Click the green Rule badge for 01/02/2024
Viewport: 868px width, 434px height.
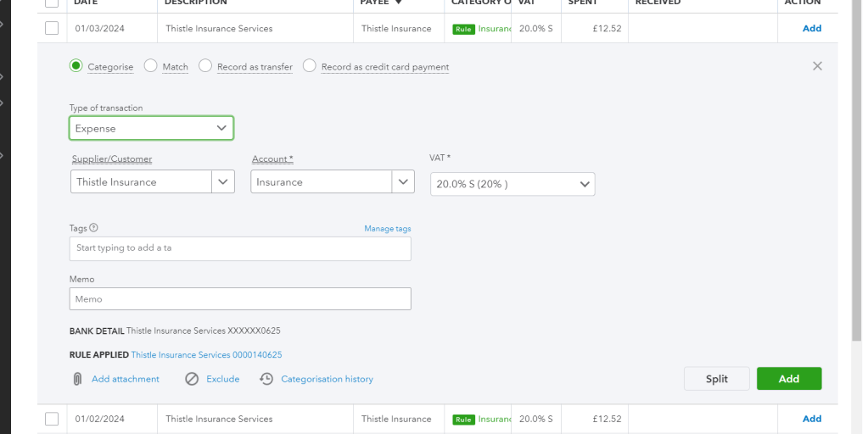[x=463, y=420]
